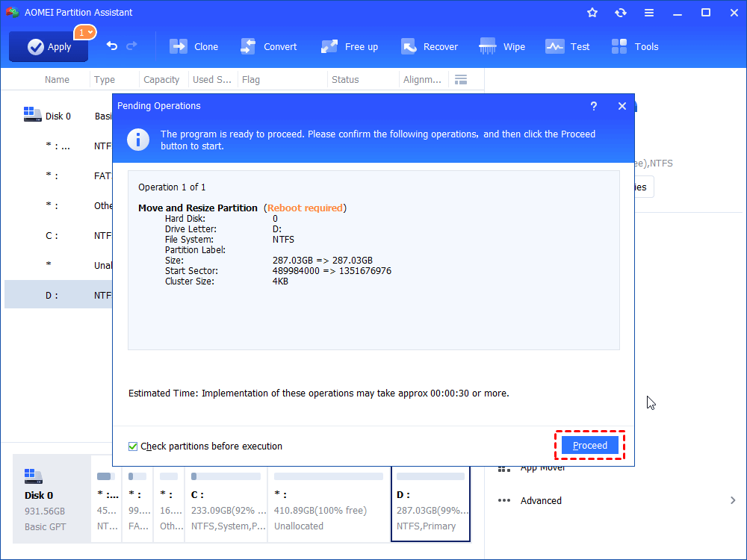Click the Start Sector value 489984000 => 1351676976
This screenshot has width=747, height=560.
pyautogui.click(x=332, y=270)
